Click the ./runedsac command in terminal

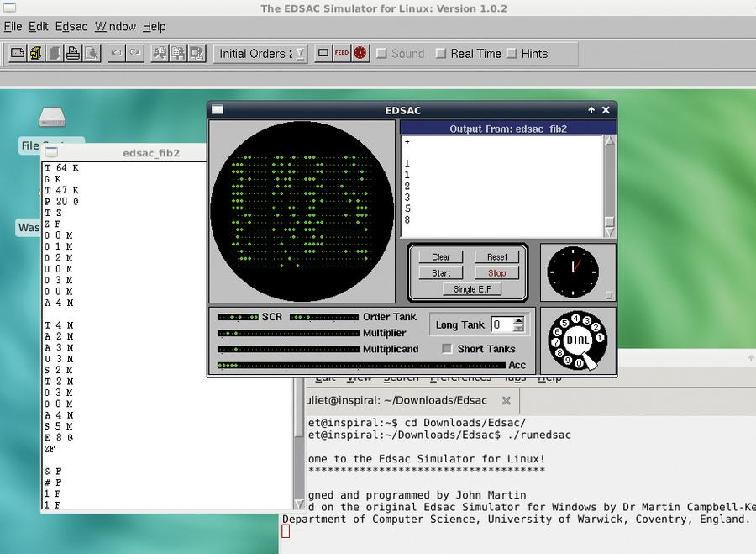point(539,435)
